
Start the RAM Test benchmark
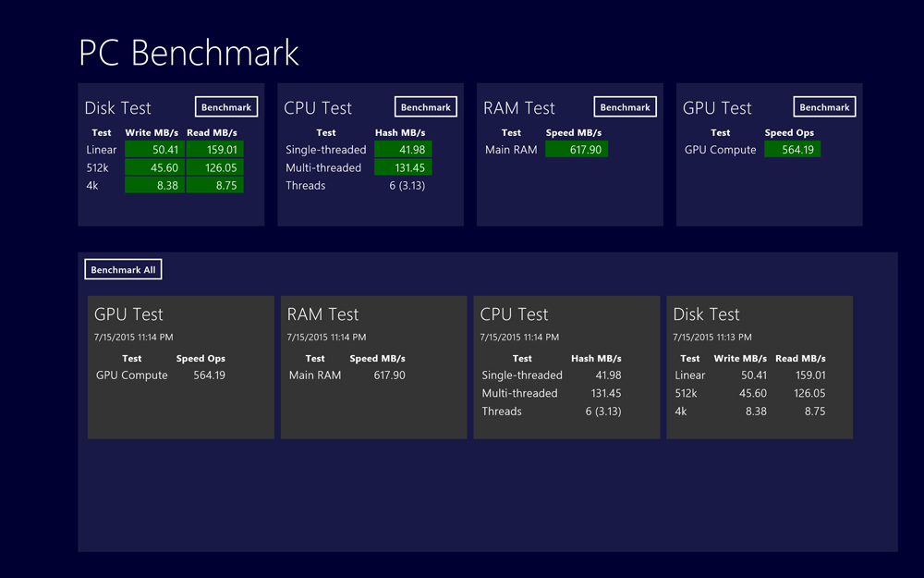[626, 107]
